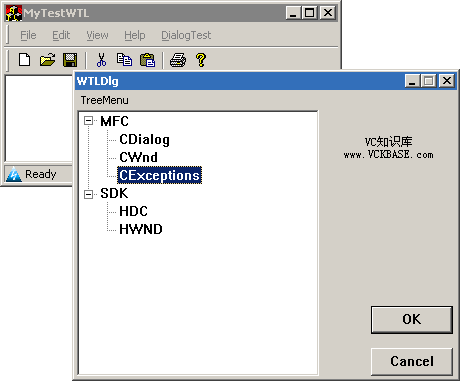The width and height of the screenshot is (460, 381).
Task: Select the HWND tree item
Action: [141, 229]
